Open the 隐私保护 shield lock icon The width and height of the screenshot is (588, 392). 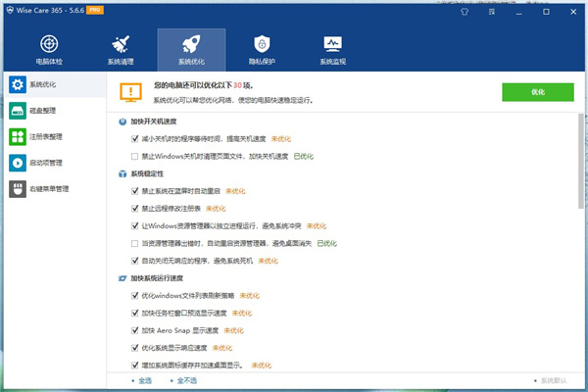(x=262, y=44)
